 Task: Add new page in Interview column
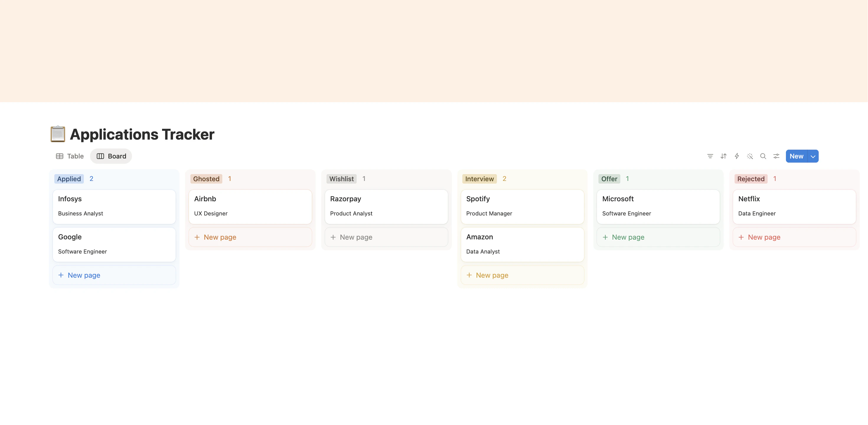coord(522,275)
